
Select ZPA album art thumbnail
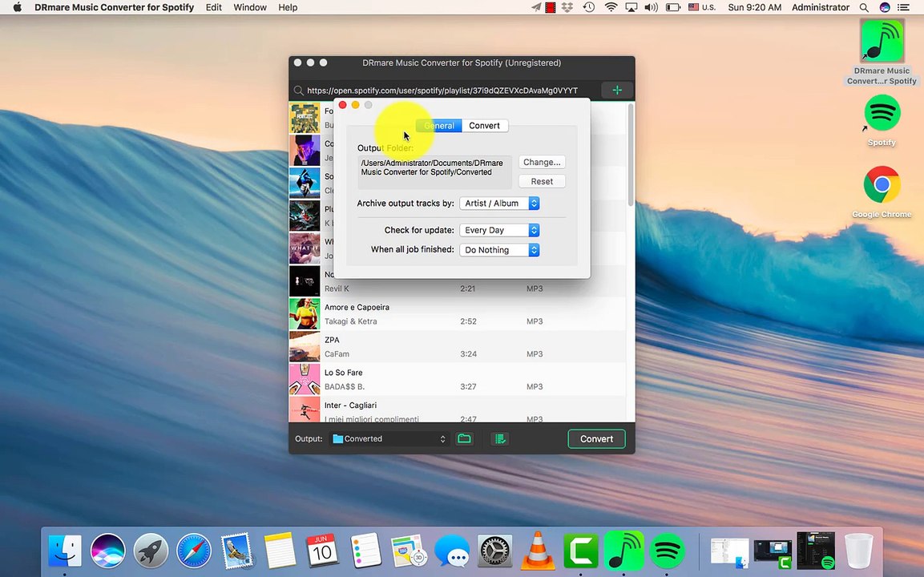pyautogui.click(x=305, y=346)
